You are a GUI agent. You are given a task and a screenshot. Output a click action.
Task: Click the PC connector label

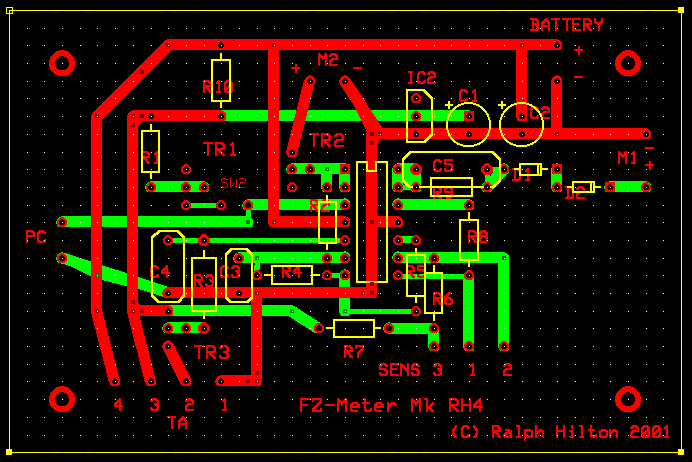pos(36,237)
